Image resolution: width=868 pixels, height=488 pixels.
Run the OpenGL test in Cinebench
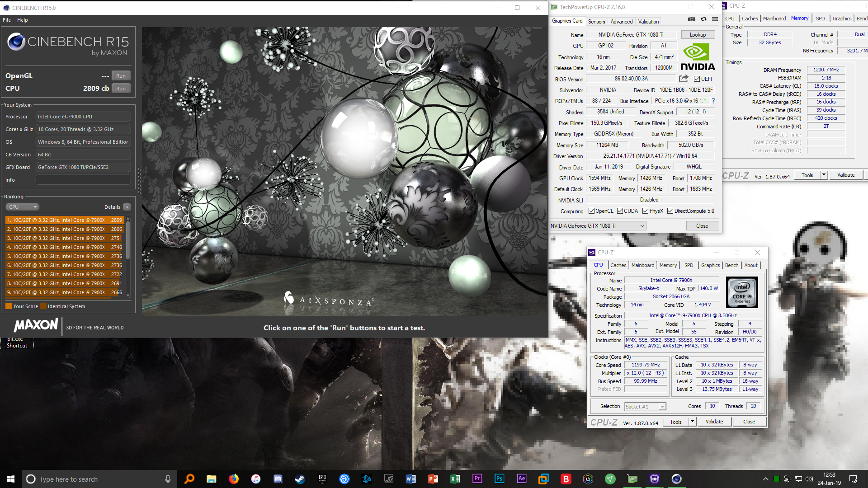[x=121, y=76]
